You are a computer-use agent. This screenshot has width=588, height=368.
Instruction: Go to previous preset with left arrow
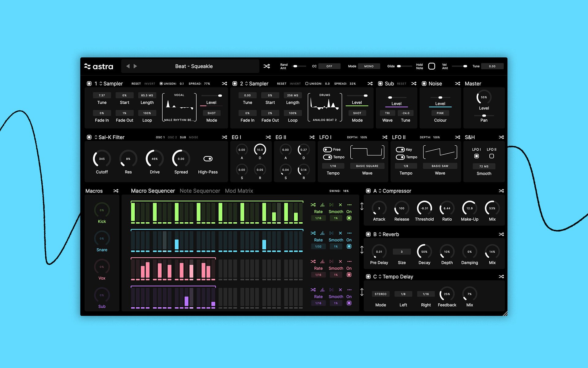point(128,66)
